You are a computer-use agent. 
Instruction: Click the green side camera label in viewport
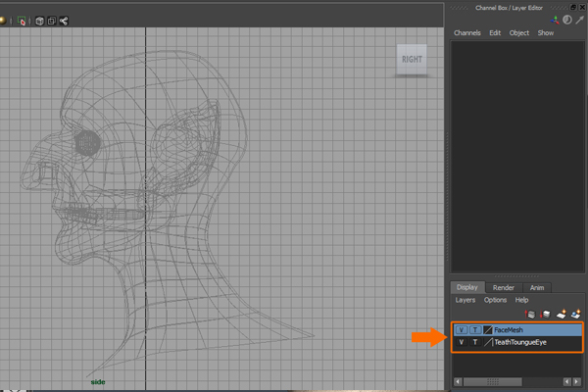[x=98, y=382]
